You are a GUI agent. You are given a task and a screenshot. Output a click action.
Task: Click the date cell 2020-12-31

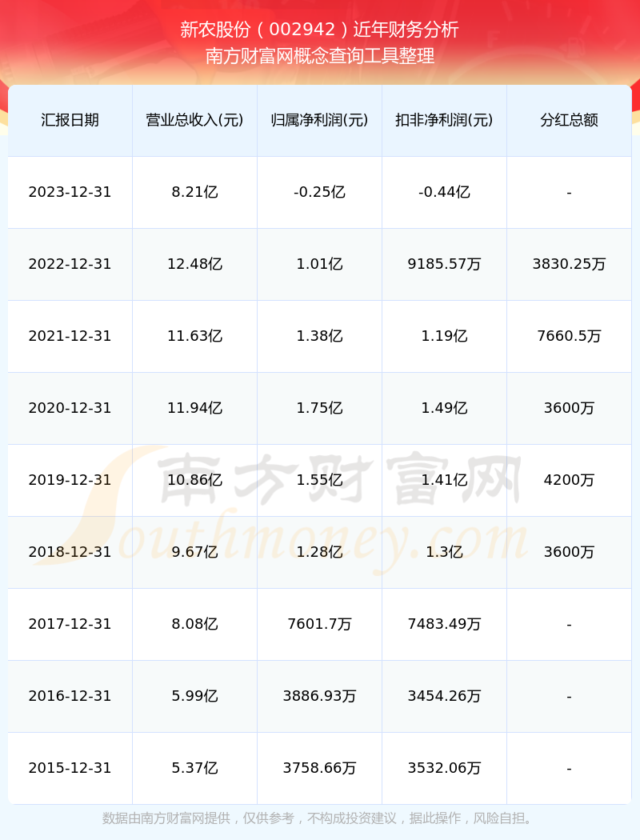[70, 408]
